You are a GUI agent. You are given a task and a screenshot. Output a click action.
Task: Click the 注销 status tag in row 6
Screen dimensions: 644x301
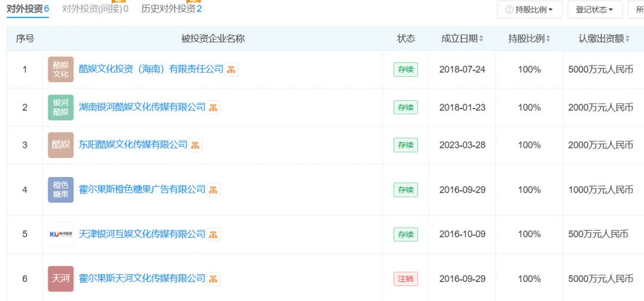[405, 278]
